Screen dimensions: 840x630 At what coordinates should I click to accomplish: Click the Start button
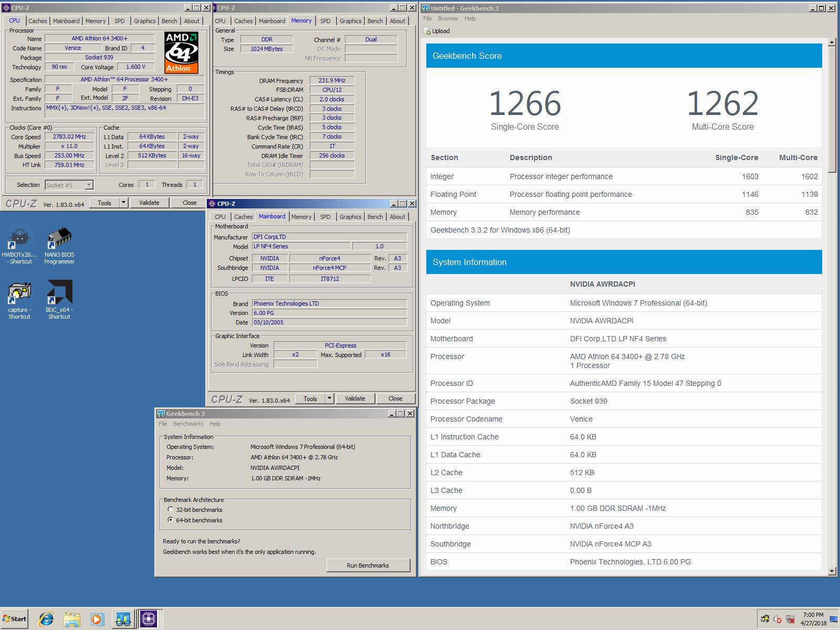pyautogui.click(x=15, y=619)
